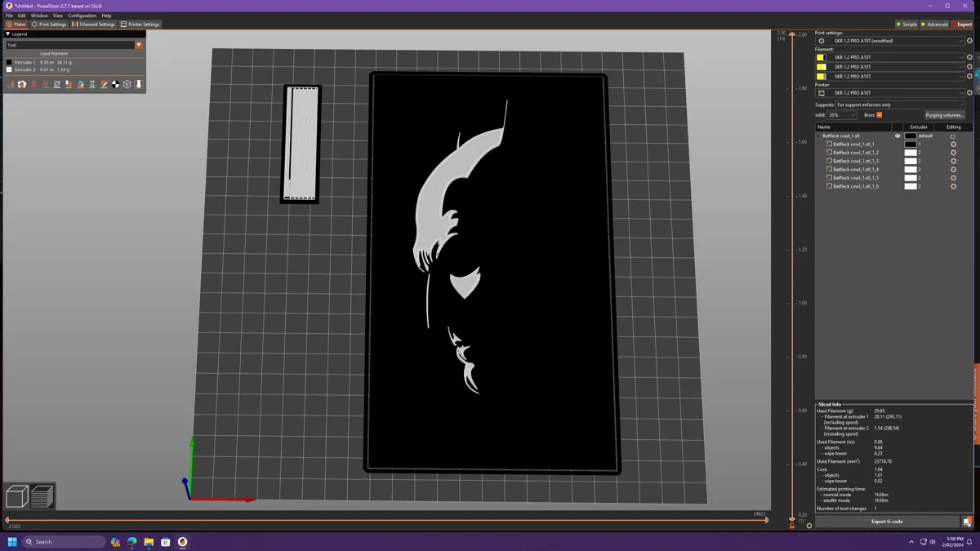Toggle Wipe moves visibility in legend
Image resolution: width=980 pixels, height=551 pixels.
(x=22, y=84)
